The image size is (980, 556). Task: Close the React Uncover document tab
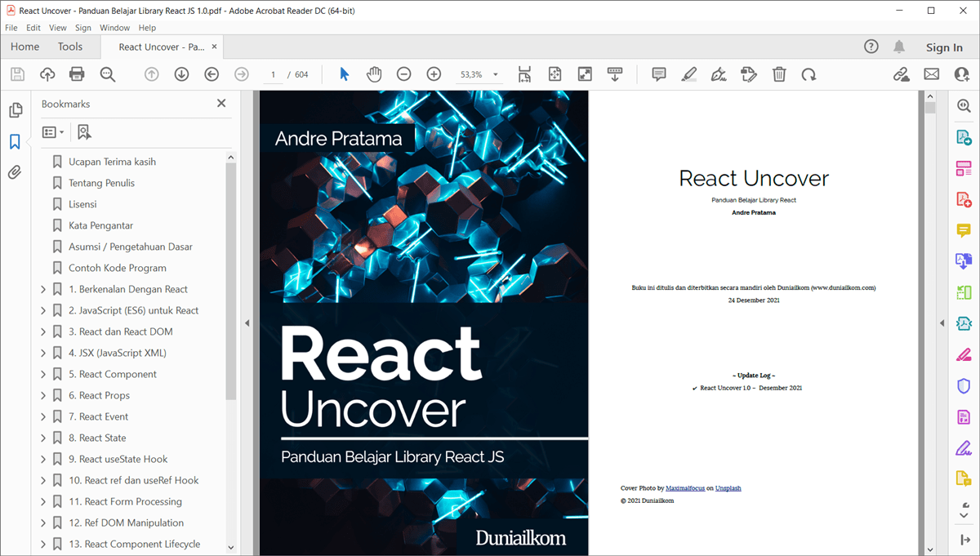(215, 47)
